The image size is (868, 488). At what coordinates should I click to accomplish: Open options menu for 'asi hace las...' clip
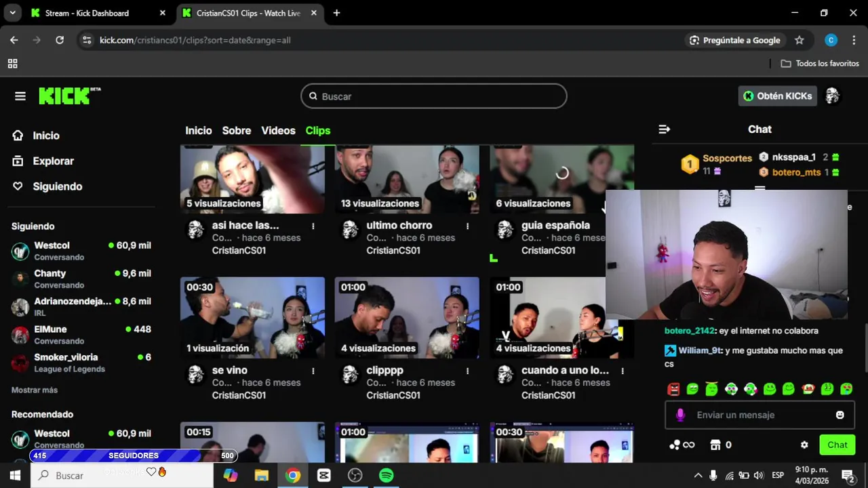(313, 226)
